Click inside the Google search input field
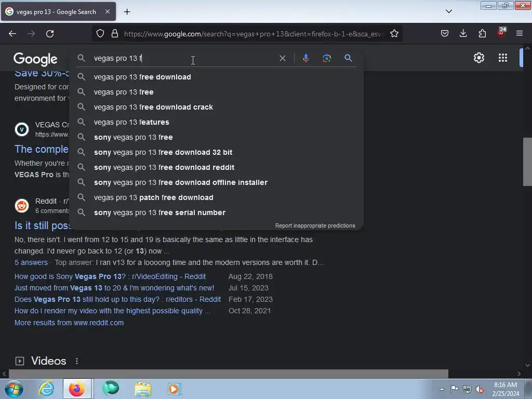Viewport: 532px width, 399px height. [183, 58]
